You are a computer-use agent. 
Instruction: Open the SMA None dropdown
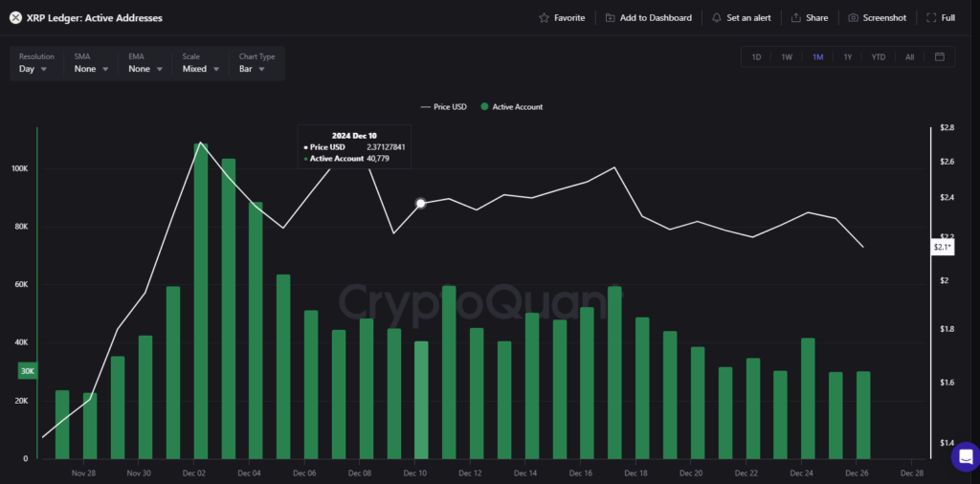(x=91, y=63)
